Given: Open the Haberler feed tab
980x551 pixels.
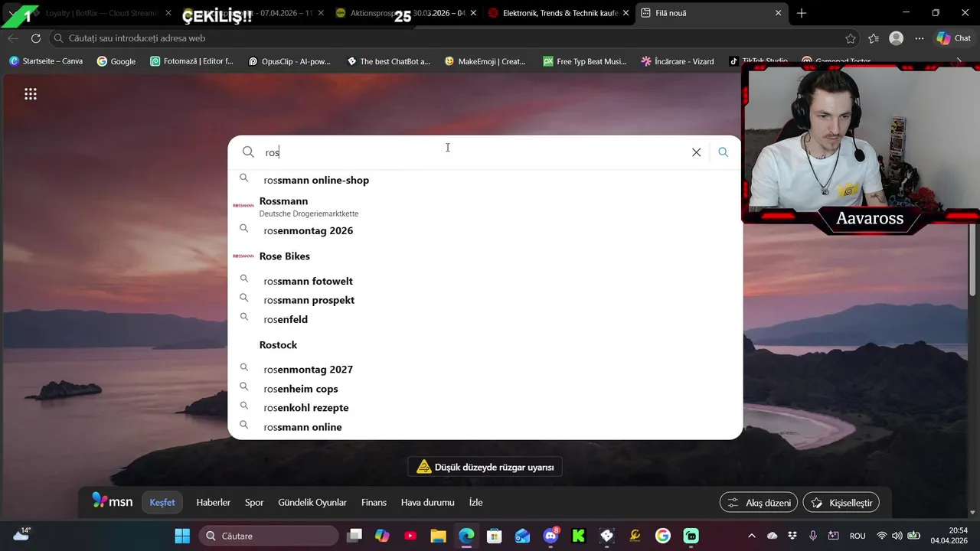Looking at the screenshot, I should (x=213, y=503).
